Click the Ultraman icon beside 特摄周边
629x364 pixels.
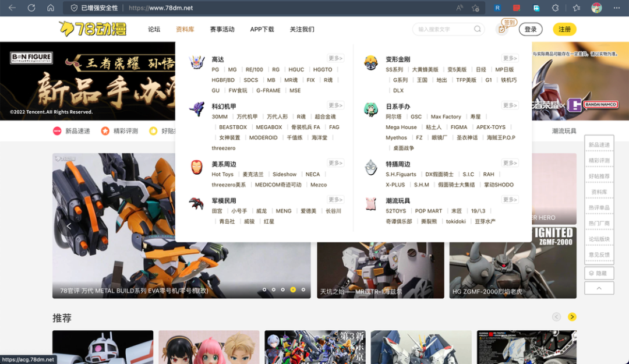tap(370, 167)
